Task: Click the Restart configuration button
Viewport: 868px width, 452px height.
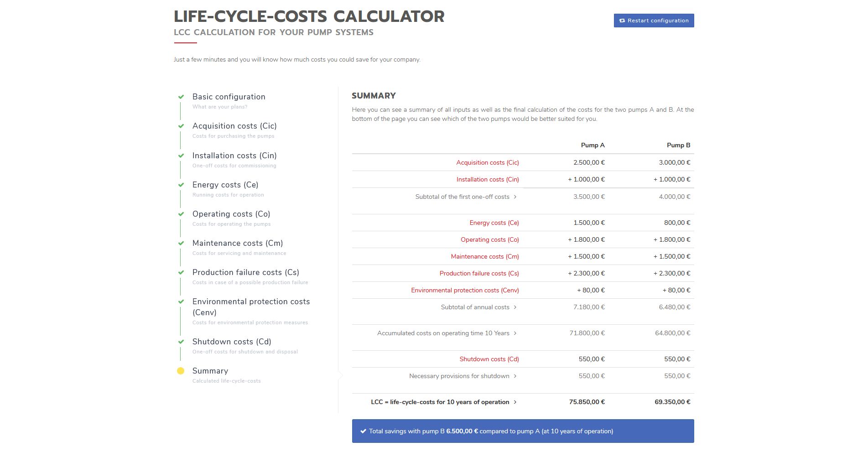Action: [x=654, y=21]
